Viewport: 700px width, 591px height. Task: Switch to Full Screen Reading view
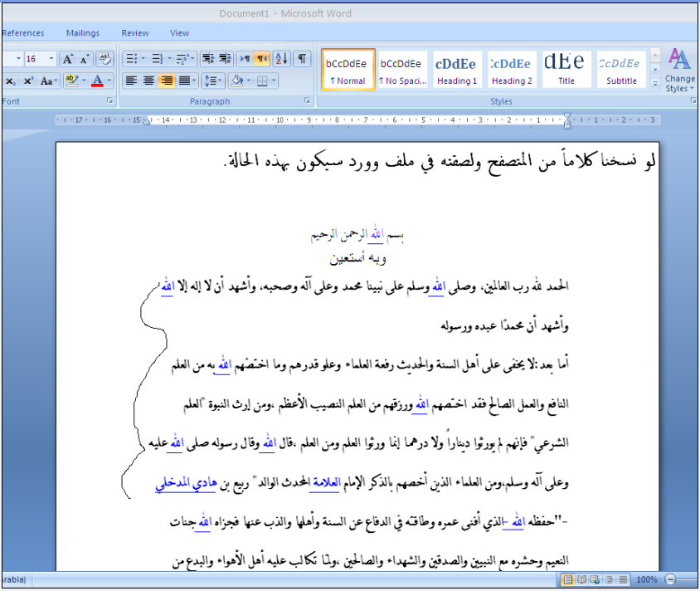581,579
